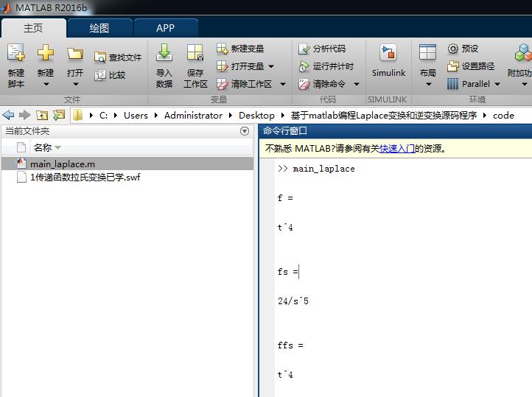Image resolution: width=532 pixels, height=397 pixels.
Task: Click Desktop in the address path
Action: [x=256, y=116]
